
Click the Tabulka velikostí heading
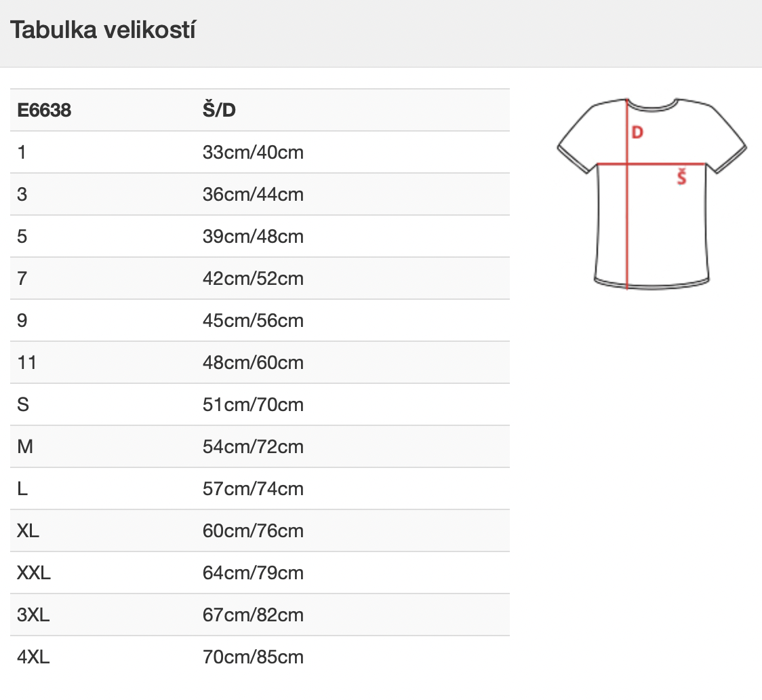click(102, 30)
